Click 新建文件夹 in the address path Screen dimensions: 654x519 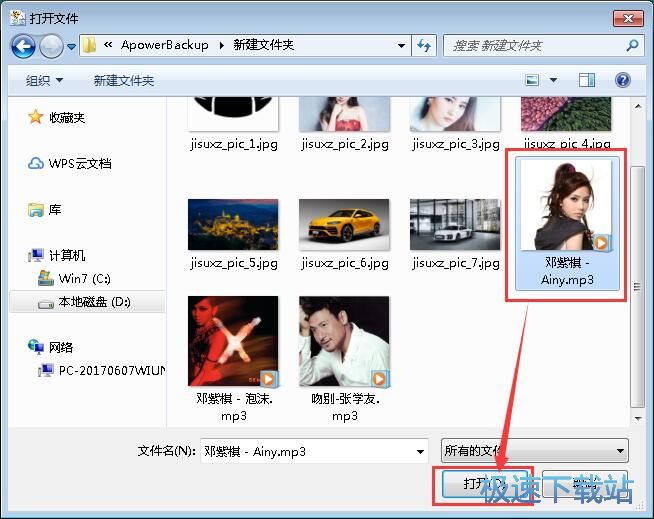(264, 45)
